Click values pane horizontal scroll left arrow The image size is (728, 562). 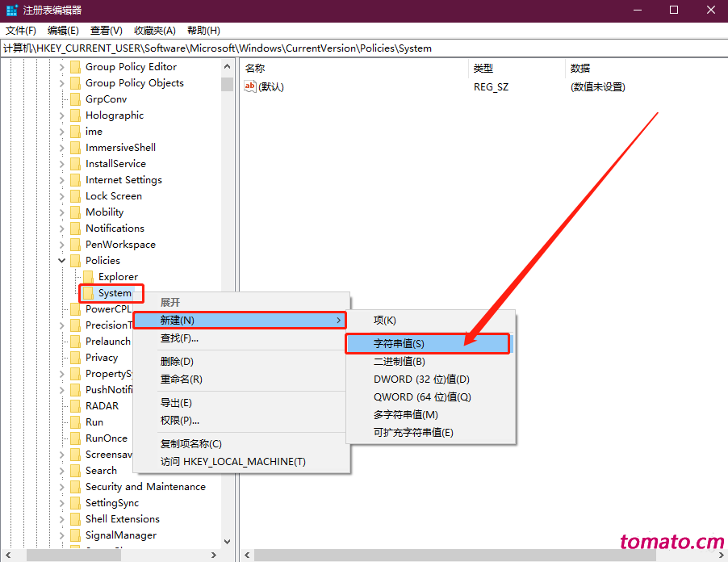click(247, 555)
